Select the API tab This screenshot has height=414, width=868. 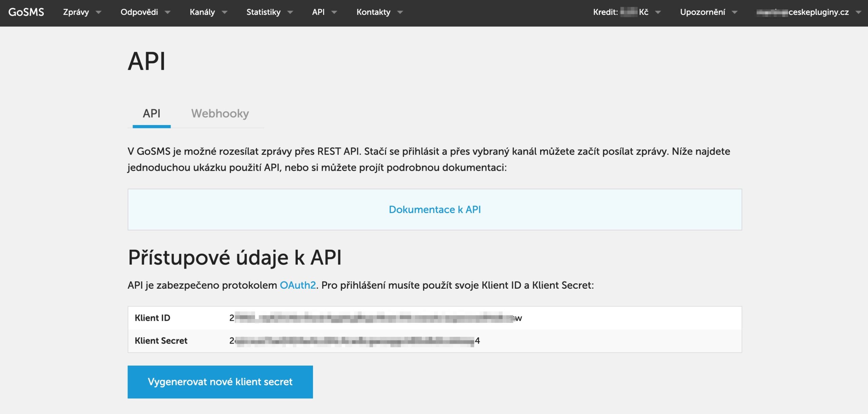(151, 113)
